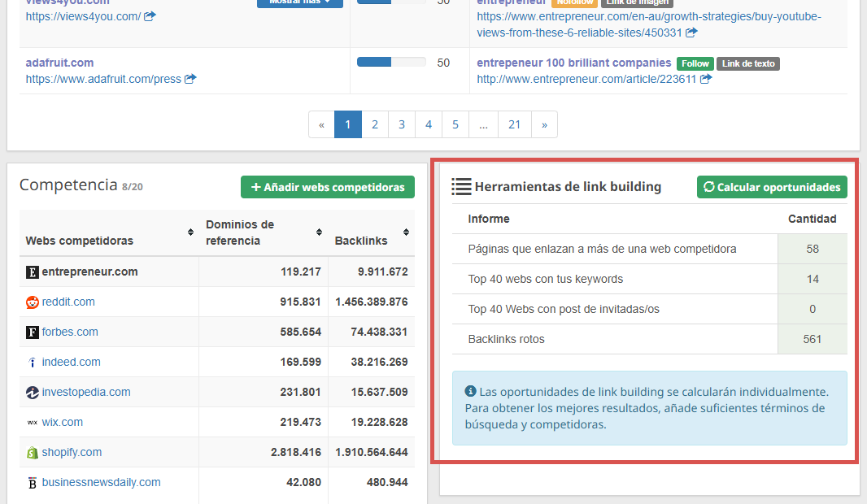Click the businessnewsdaily.com favicon
The image size is (867, 504).
(x=33, y=482)
